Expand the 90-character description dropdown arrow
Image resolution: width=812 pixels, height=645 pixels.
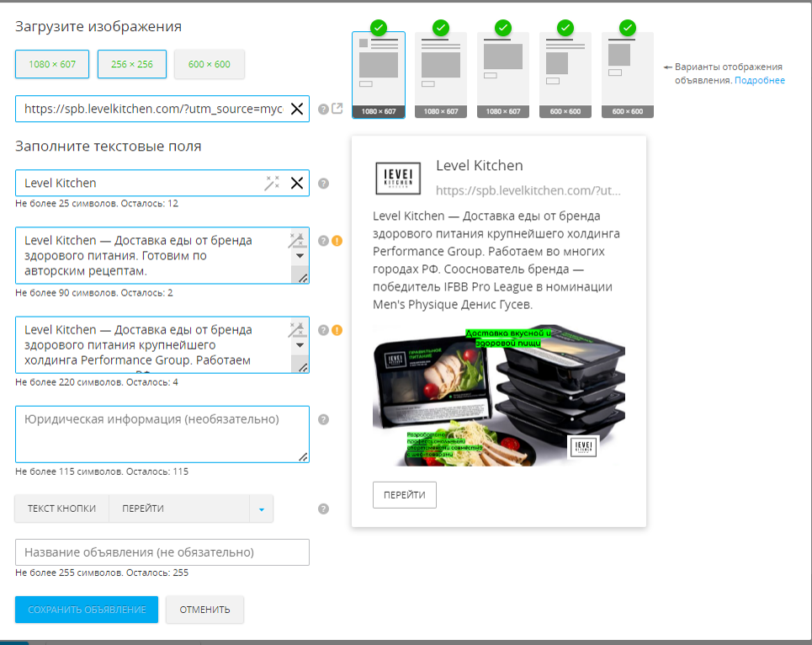pos(300,256)
